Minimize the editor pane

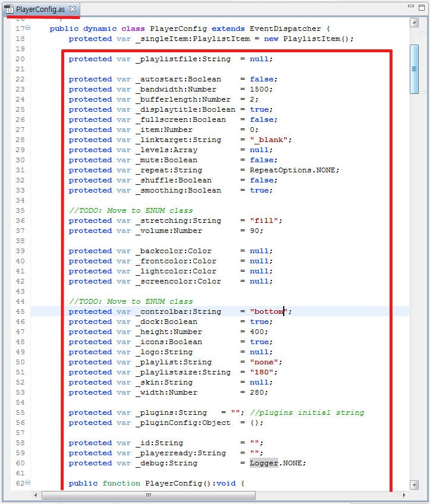411,6
